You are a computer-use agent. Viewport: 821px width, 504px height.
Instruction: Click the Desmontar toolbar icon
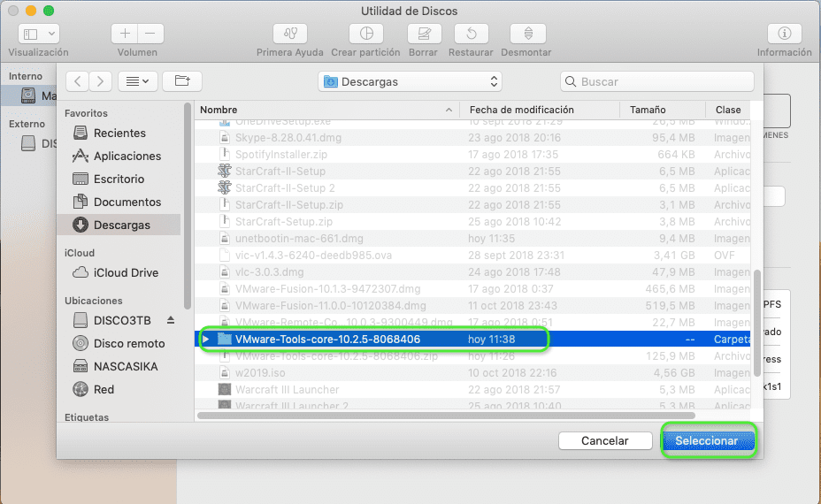[528, 34]
